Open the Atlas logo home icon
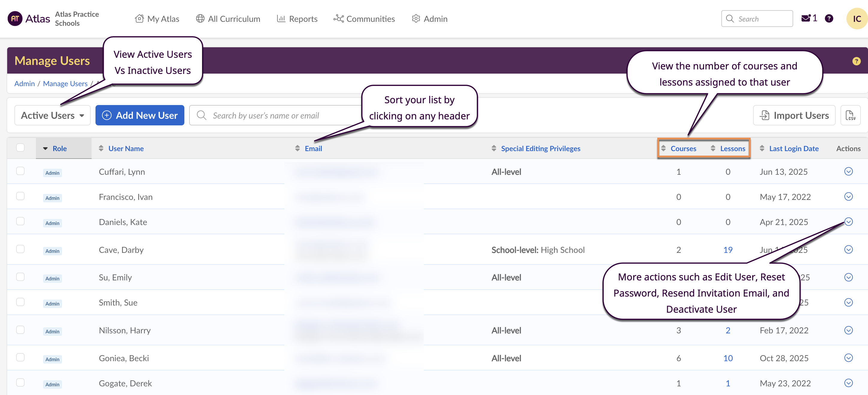This screenshot has height=395, width=868. (x=15, y=19)
